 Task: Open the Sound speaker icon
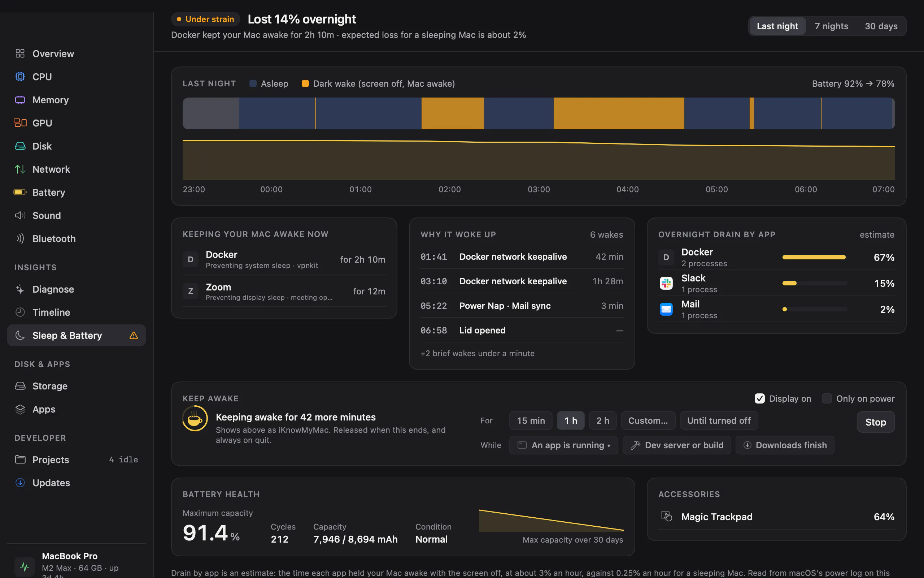click(x=20, y=215)
